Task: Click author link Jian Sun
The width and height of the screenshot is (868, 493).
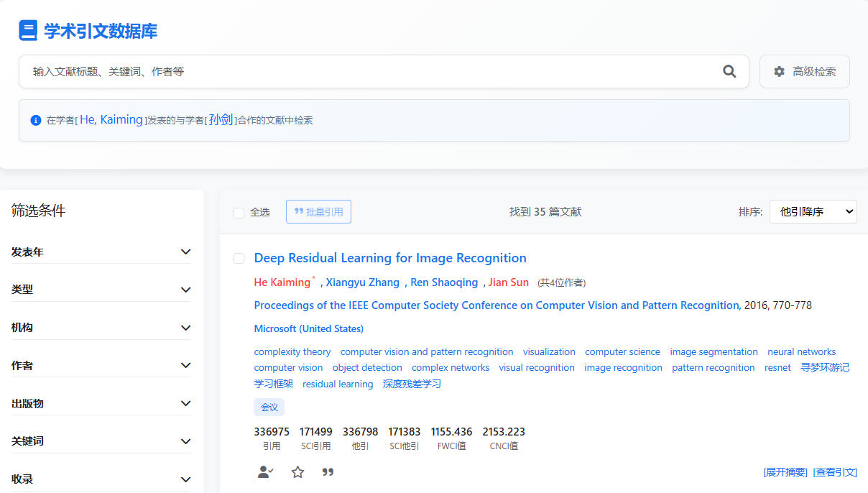Action: click(508, 282)
